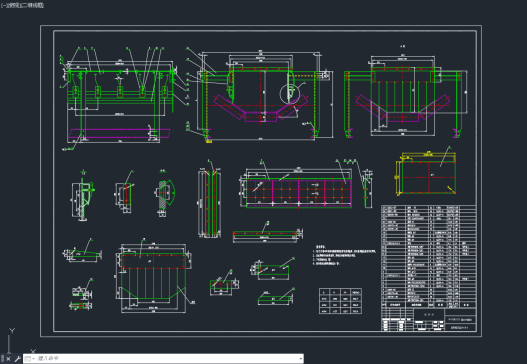Close the command line window
Screen dimensions: 527x364
pyautogui.click(x=8, y=359)
